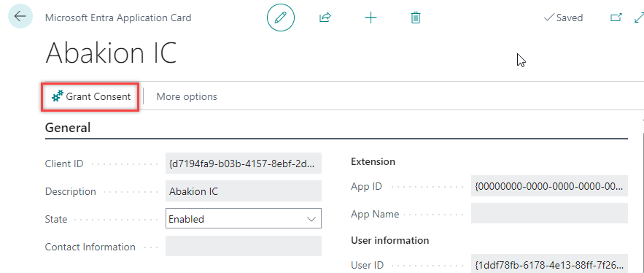Select the Description field Abakion IC

(x=244, y=191)
